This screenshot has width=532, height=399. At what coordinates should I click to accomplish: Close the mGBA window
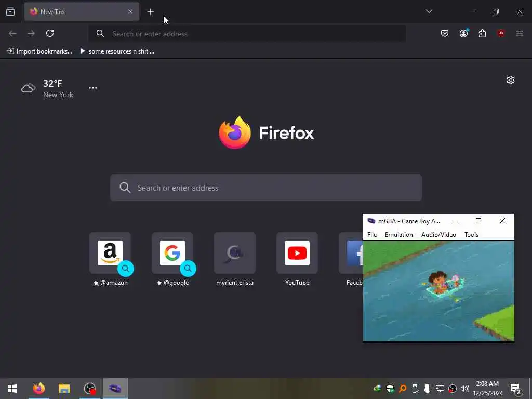tap(502, 221)
